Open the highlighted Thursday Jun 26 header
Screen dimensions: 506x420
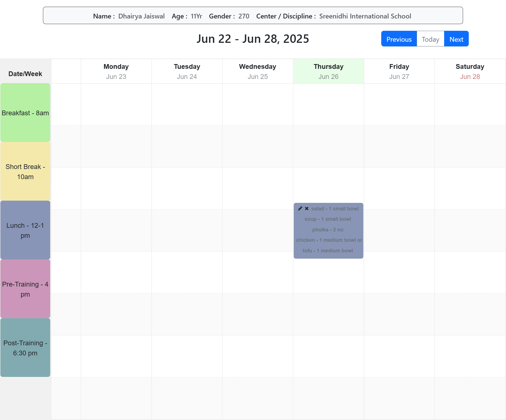point(328,71)
